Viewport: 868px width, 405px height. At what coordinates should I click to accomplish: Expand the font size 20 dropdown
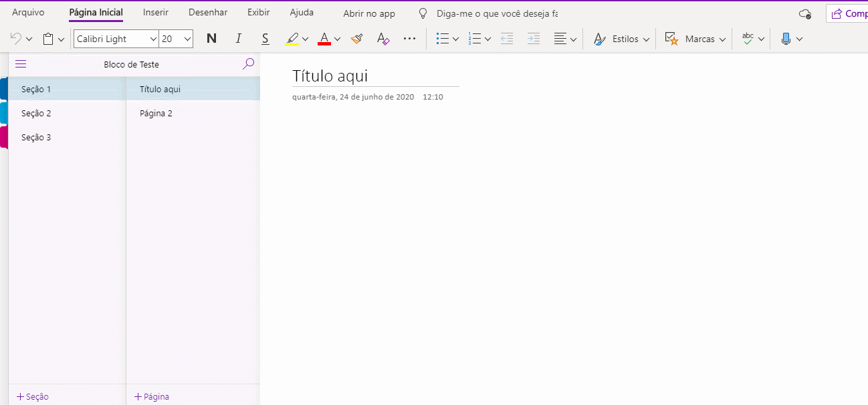click(x=187, y=39)
